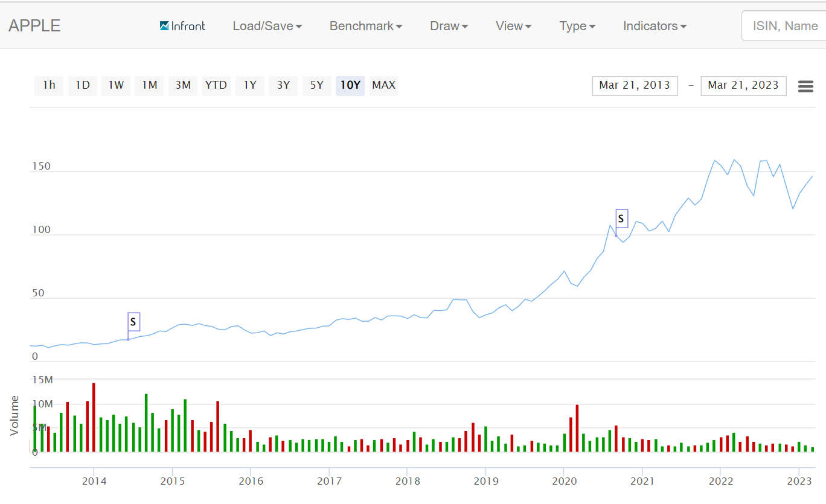The width and height of the screenshot is (826, 504).
Task: Open the chart hamburger menu icon
Action: (x=805, y=86)
